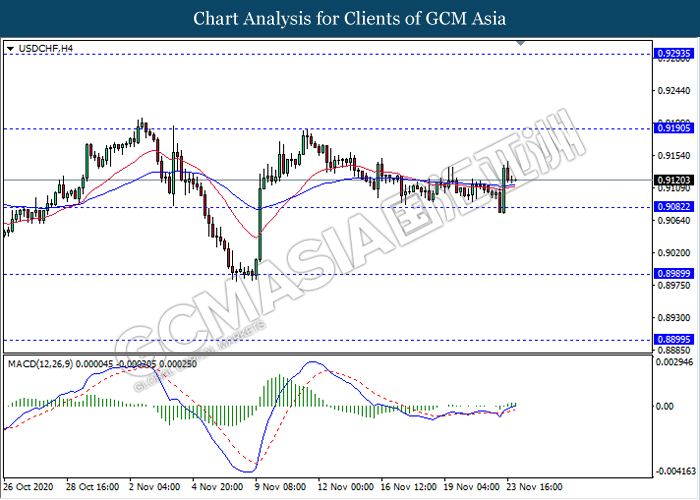Click the USDCHF,H4 chart title text

point(46,48)
